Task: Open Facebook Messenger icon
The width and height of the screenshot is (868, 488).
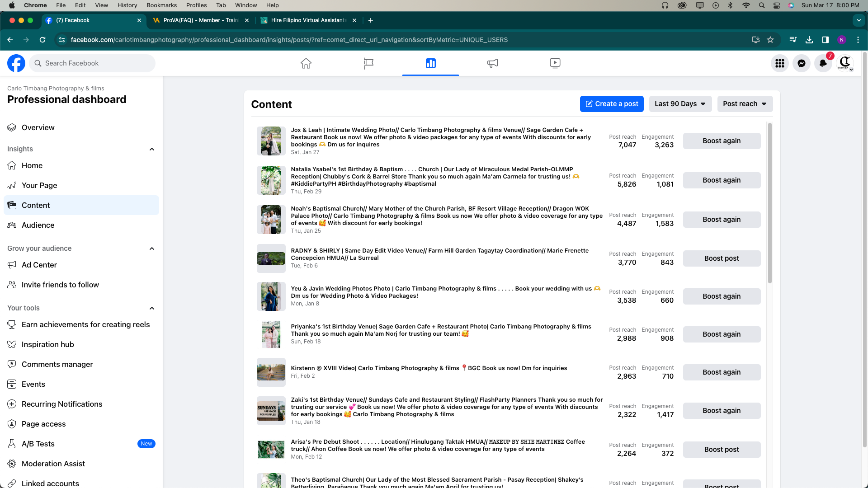Action: point(802,63)
